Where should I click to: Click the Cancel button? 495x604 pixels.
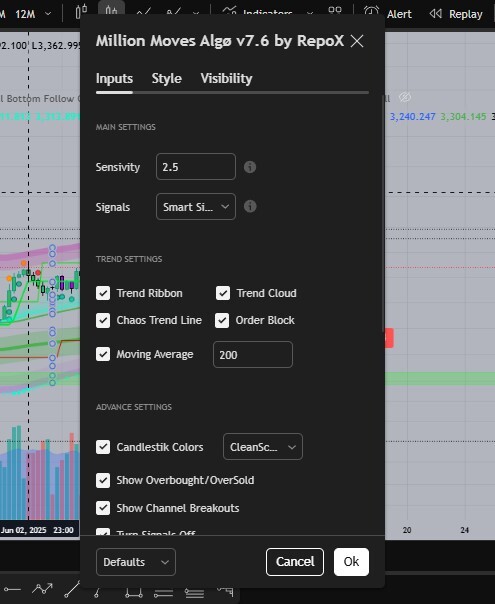click(295, 562)
